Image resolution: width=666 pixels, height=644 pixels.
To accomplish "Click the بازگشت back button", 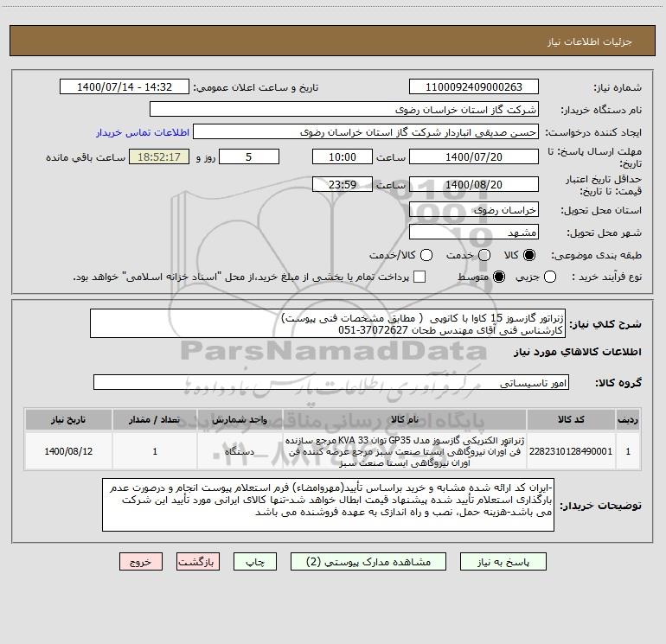I will (198, 562).
